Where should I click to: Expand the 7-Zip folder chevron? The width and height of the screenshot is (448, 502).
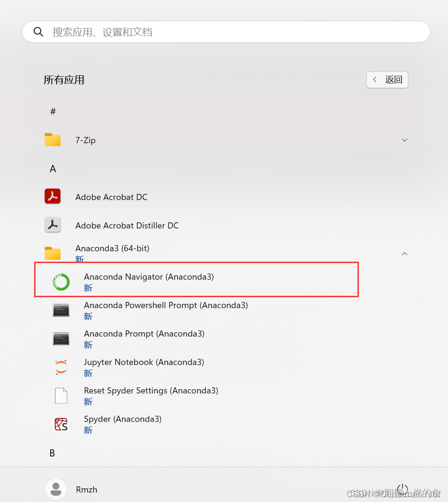[404, 140]
